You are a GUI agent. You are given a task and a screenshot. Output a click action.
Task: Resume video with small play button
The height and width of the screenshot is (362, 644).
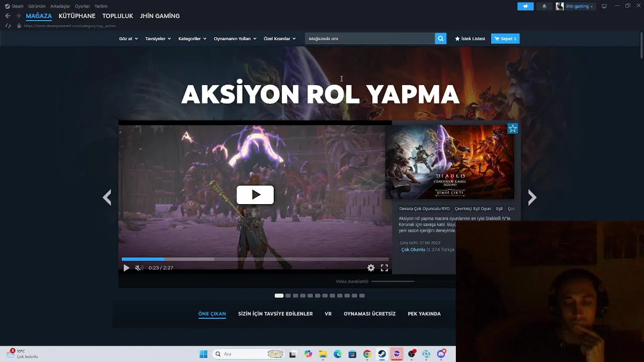(x=126, y=268)
